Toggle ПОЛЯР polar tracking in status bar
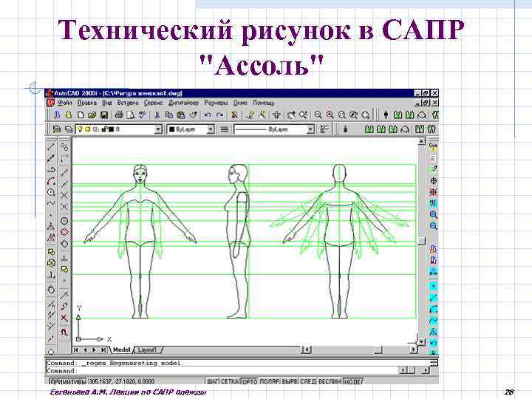Viewport: 532px width, 399px height. click(x=270, y=382)
